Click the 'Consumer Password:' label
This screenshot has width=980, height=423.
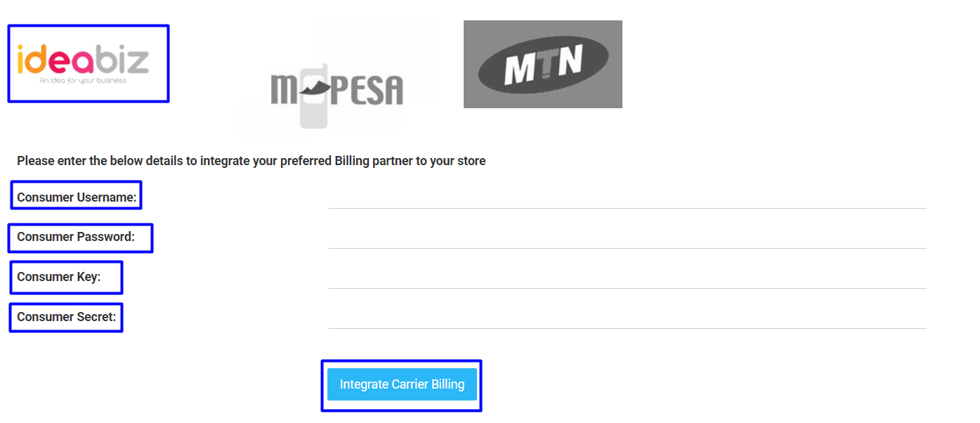75,237
